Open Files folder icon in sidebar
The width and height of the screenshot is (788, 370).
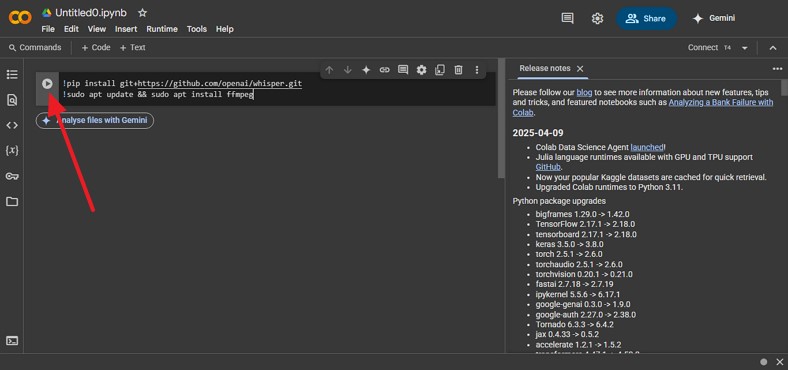click(12, 202)
